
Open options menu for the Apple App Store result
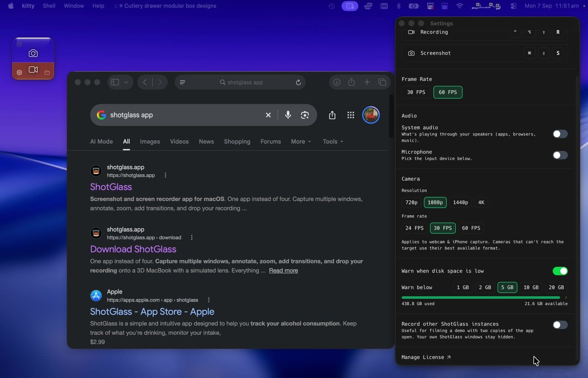click(x=208, y=300)
